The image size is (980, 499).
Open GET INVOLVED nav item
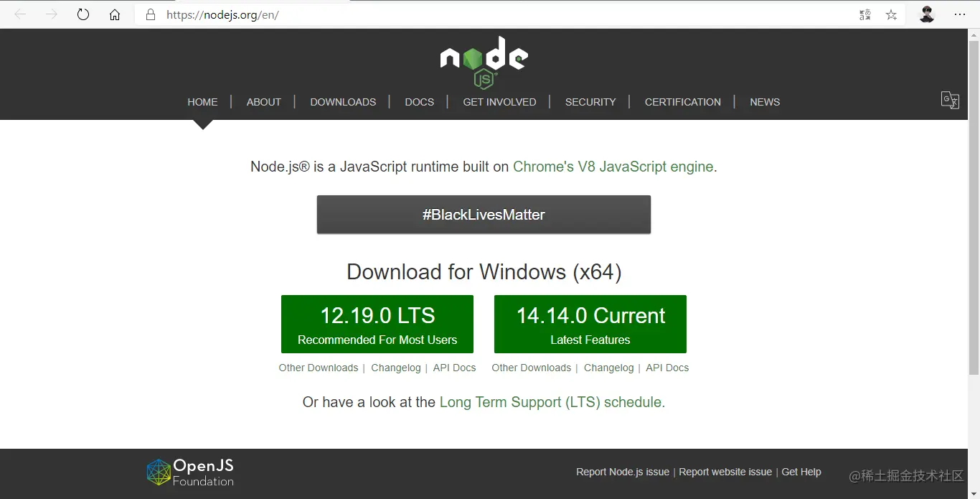499,102
